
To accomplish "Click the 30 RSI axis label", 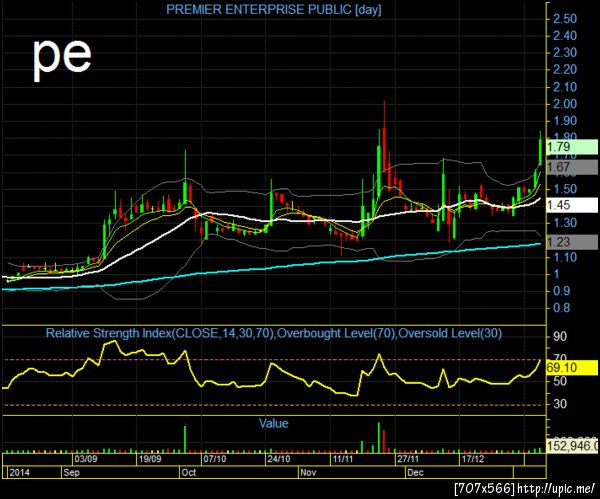I will click(x=559, y=404).
